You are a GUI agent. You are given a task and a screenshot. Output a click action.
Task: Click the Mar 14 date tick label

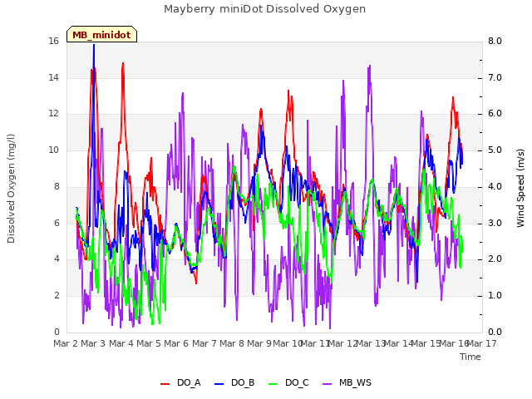click(x=398, y=343)
